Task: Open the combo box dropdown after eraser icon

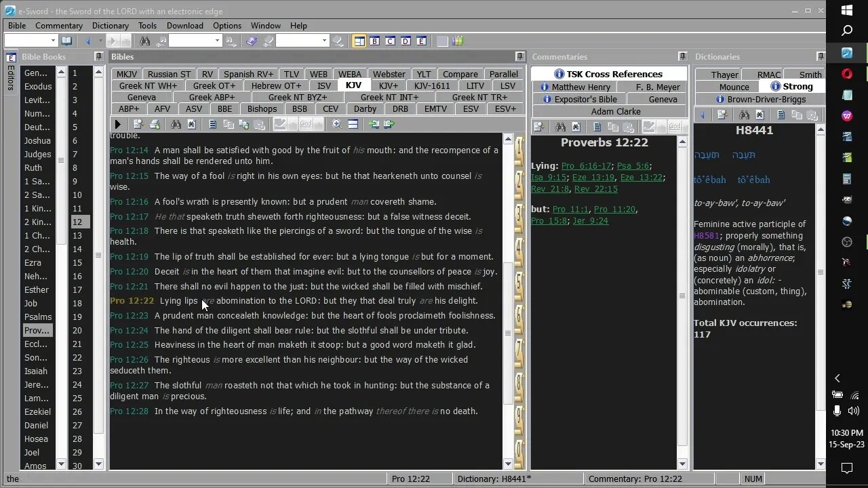Action: [324, 41]
